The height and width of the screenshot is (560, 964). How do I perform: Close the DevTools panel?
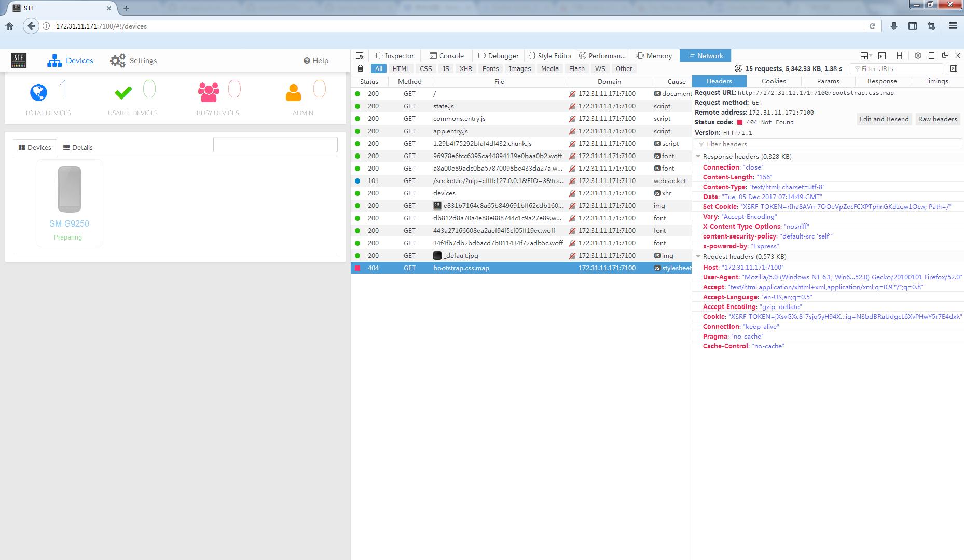click(958, 55)
